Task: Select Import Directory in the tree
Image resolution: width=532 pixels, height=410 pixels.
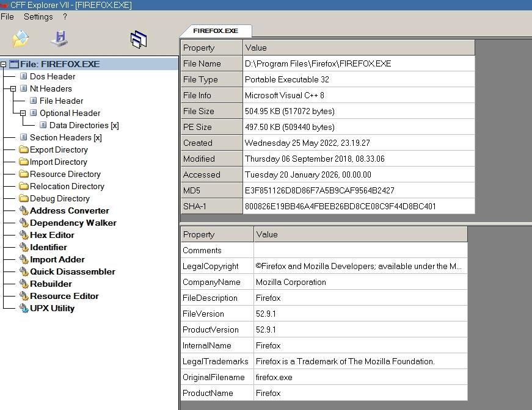Action: point(58,162)
